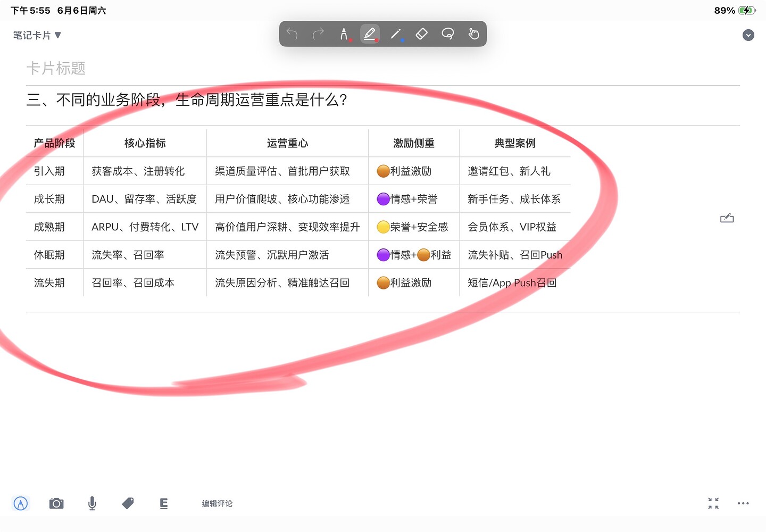Select the lasso selection tool
The image size is (766, 532).
448,34
